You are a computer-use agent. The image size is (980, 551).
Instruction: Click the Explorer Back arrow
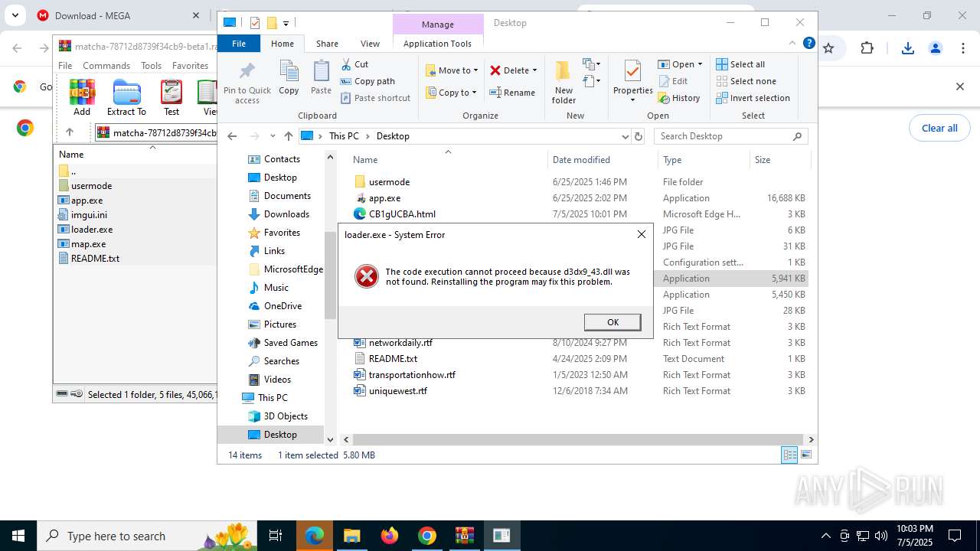click(x=233, y=136)
